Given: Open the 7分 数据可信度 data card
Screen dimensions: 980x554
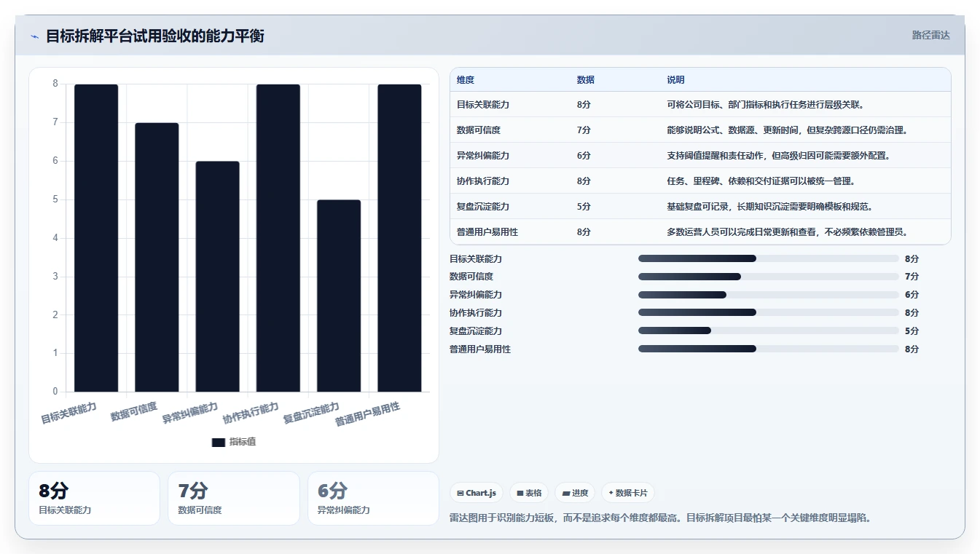Looking at the screenshot, I should 234,498.
